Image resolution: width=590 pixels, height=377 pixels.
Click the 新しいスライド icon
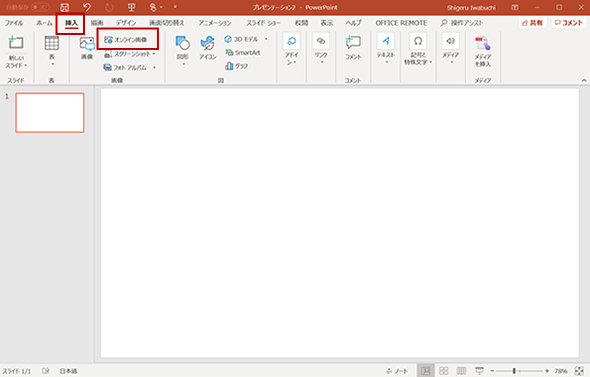(16, 43)
